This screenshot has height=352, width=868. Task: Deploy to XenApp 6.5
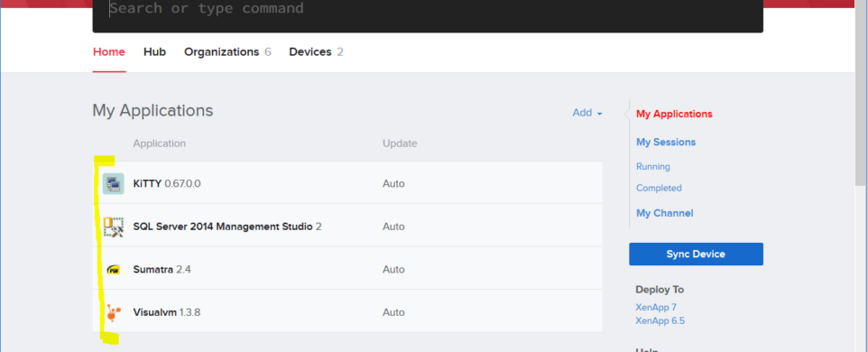click(660, 321)
